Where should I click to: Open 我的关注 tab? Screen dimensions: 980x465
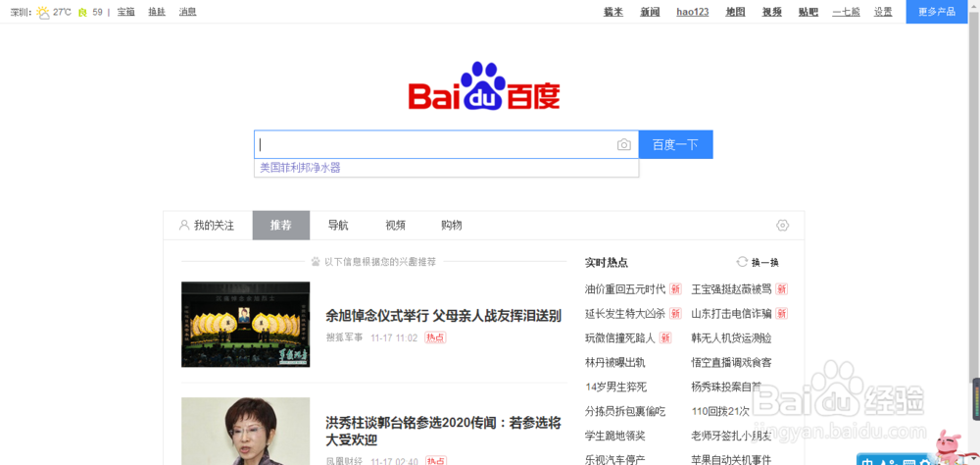click(208, 226)
